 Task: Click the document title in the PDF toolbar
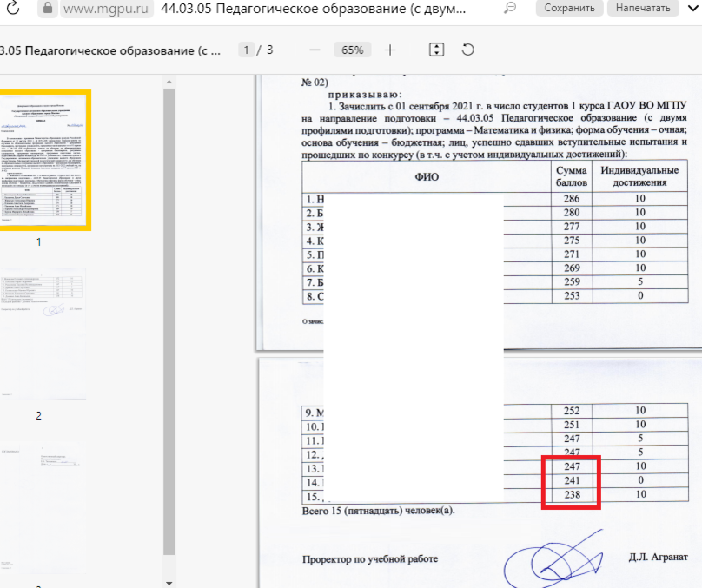(110, 50)
